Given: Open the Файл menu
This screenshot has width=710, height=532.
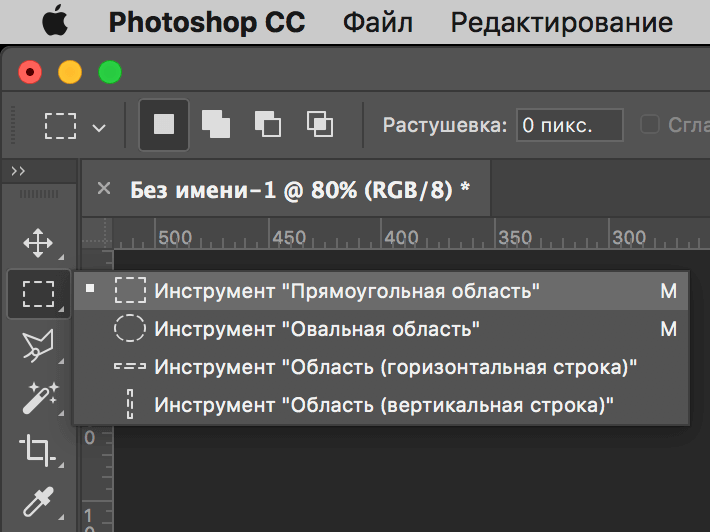Looking at the screenshot, I should pos(378,22).
